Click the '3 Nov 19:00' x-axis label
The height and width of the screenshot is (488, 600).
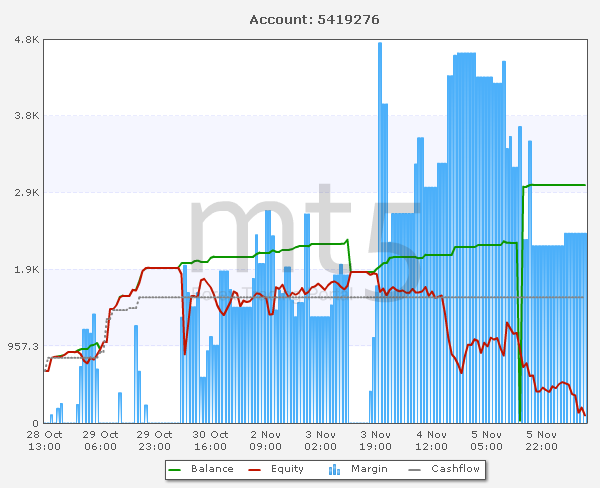click(375, 441)
